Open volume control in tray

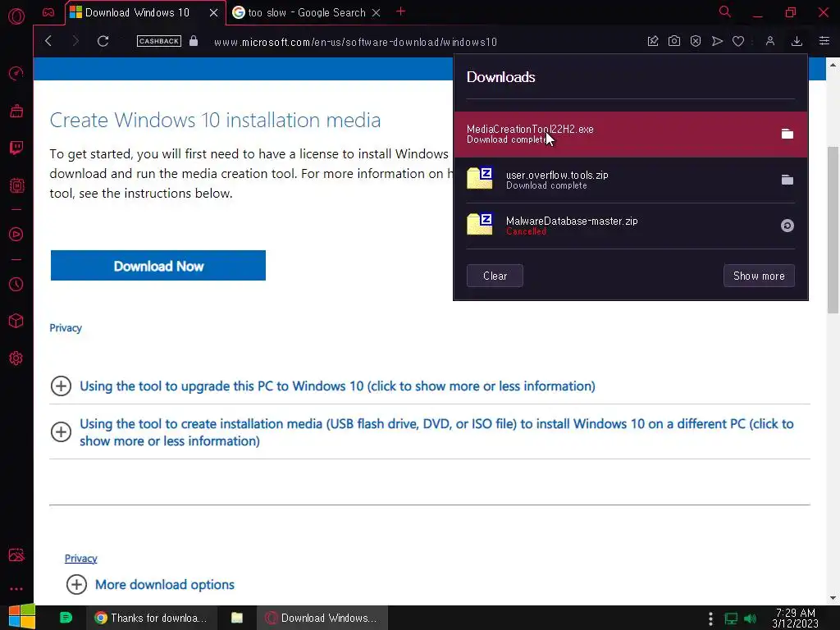click(751, 619)
